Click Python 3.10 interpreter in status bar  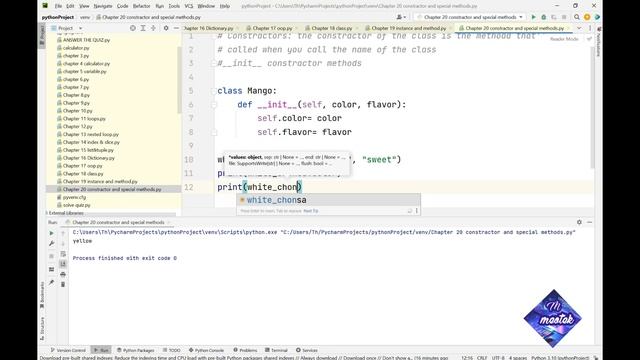560,358
